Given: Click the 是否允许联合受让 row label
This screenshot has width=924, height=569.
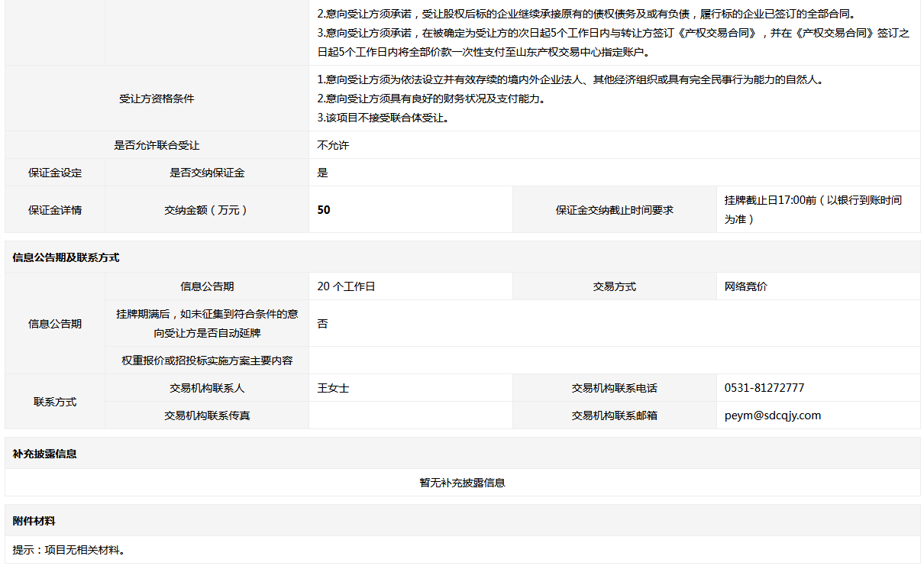Looking at the screenshot, I should (x=157, y=145).
